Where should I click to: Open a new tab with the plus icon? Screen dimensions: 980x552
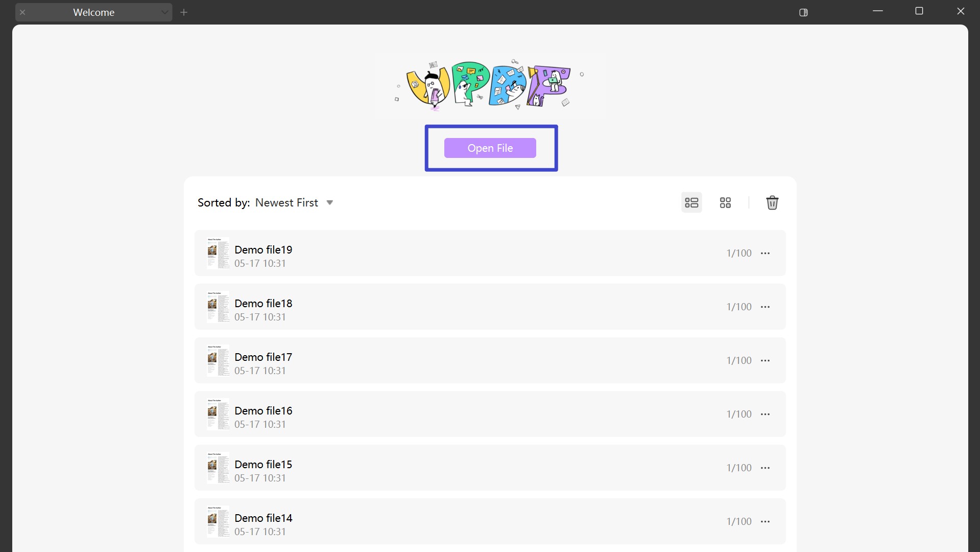tap(184, 12)
